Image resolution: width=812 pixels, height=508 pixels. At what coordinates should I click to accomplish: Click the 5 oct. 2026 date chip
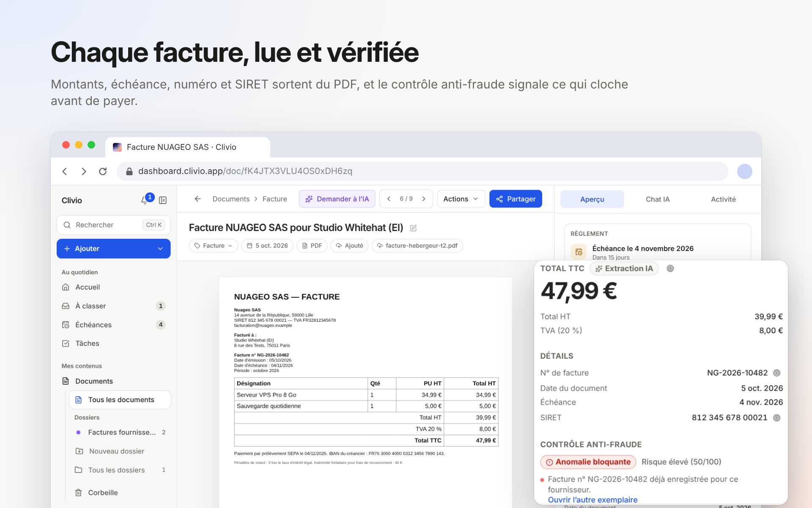(267, 246)
